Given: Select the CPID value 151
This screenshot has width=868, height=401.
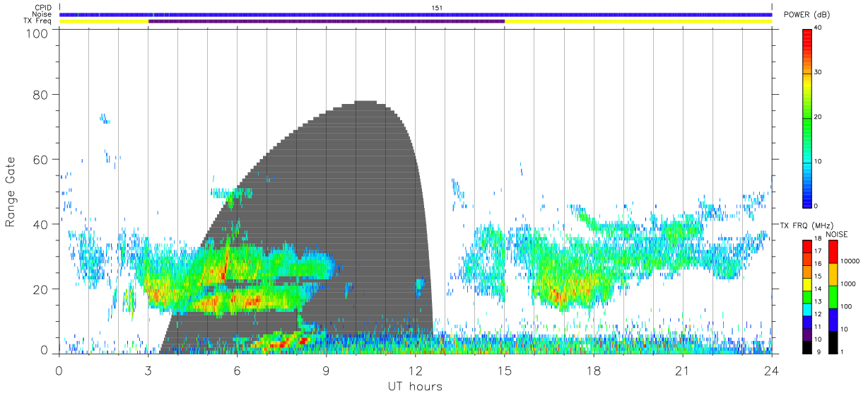Looking at the screenshot, I should point(436,8).
